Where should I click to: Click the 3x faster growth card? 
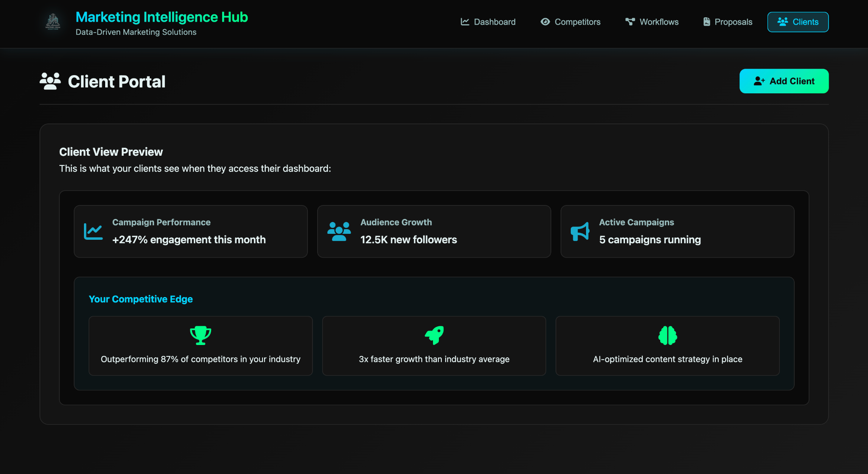(x=434, y=346)
